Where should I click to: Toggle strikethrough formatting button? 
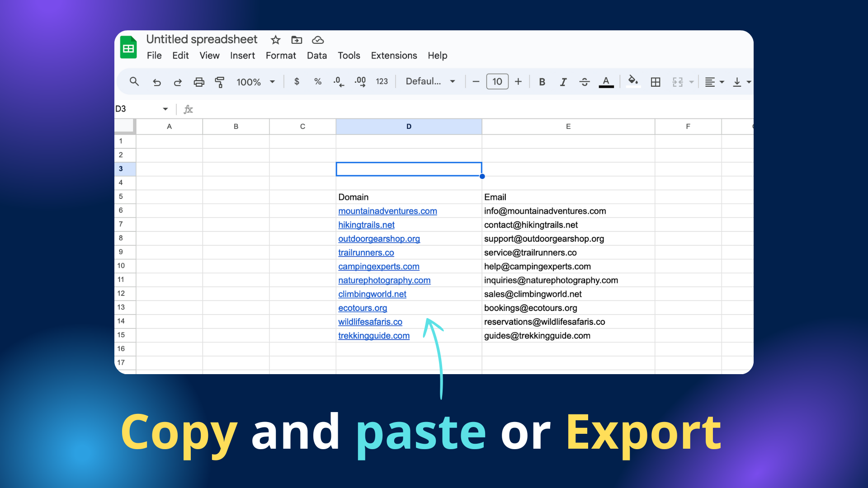584,82
